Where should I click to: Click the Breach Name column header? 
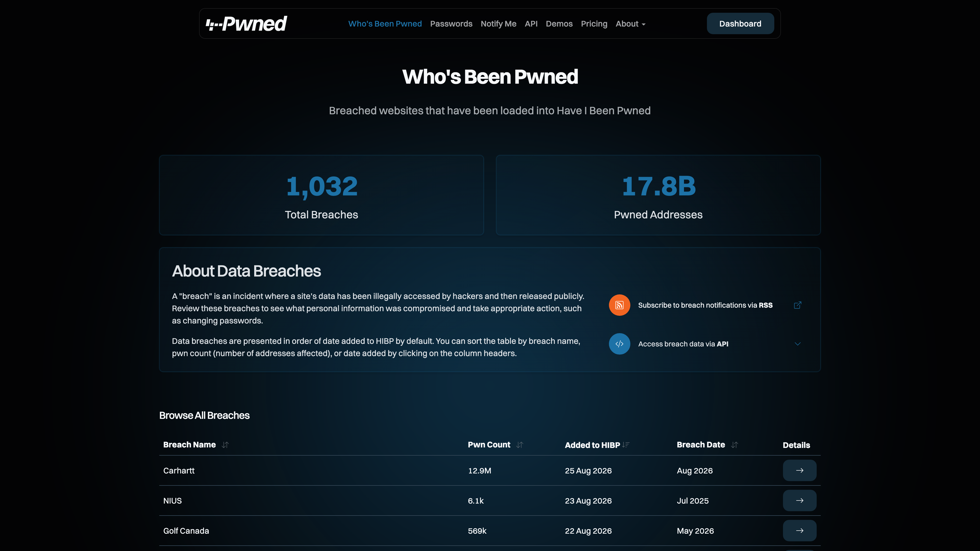click(189, 445)
